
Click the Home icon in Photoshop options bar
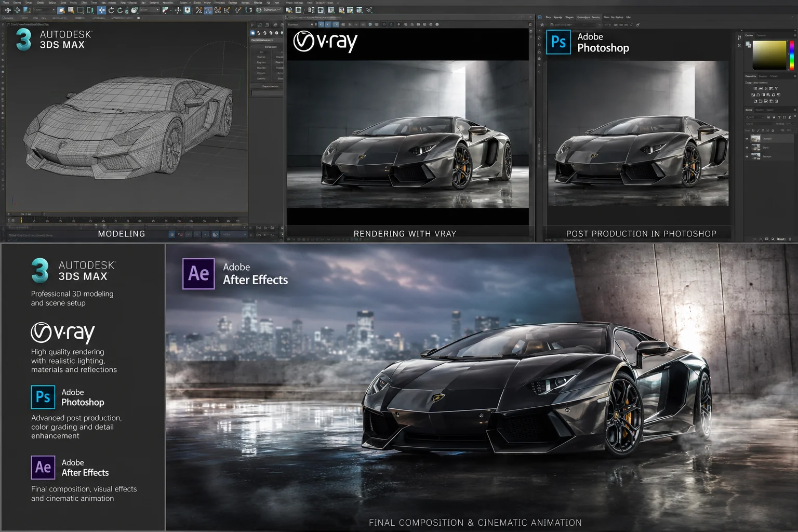542,24
